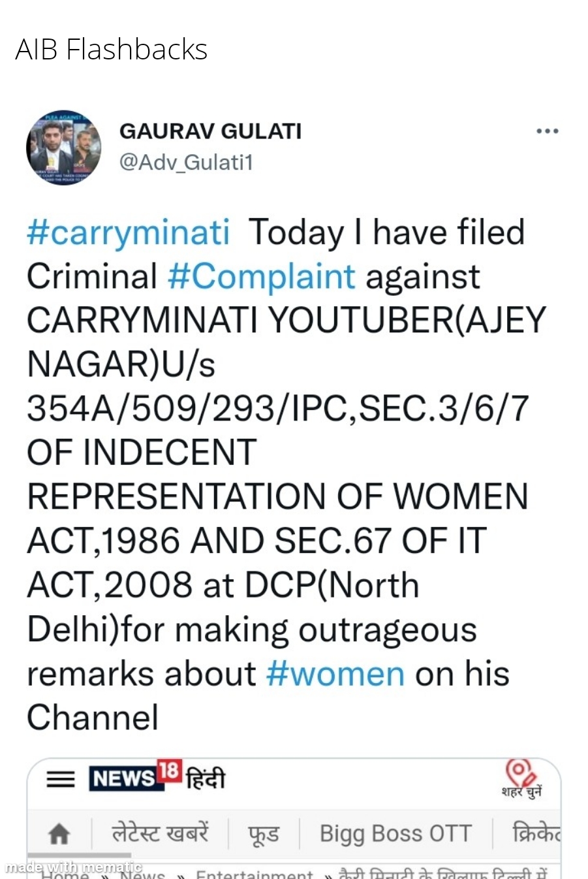The image size is (588, 879).
Task: Click the AIB Flashbacks title text
Action: [x=110, y=49]
